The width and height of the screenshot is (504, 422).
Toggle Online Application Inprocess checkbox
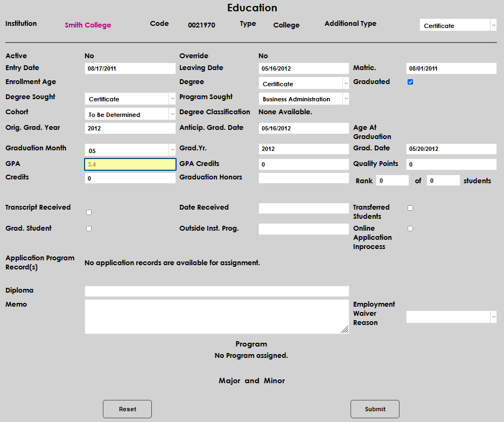coord(410,229)
